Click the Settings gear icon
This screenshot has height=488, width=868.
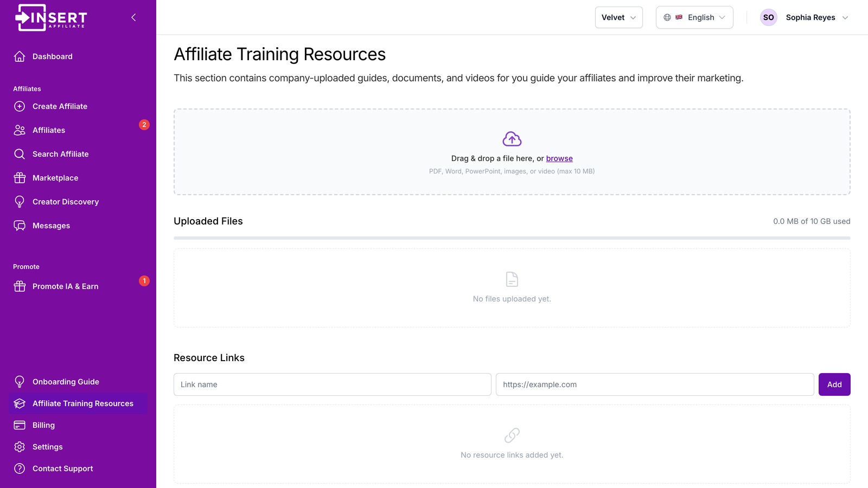click(x=20, y=447)
